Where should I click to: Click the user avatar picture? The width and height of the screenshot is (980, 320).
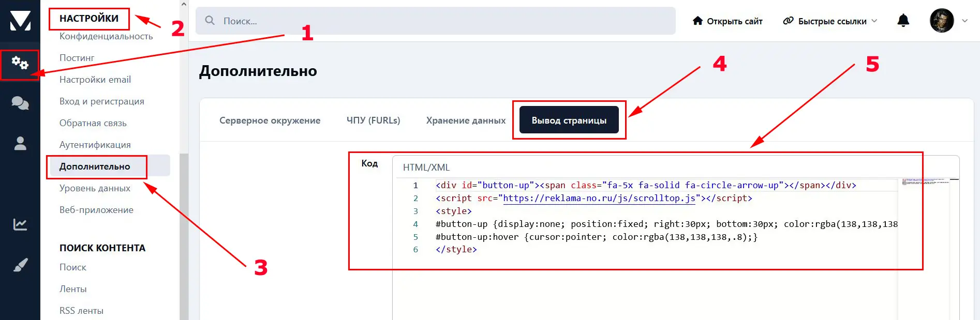(942, 21)
